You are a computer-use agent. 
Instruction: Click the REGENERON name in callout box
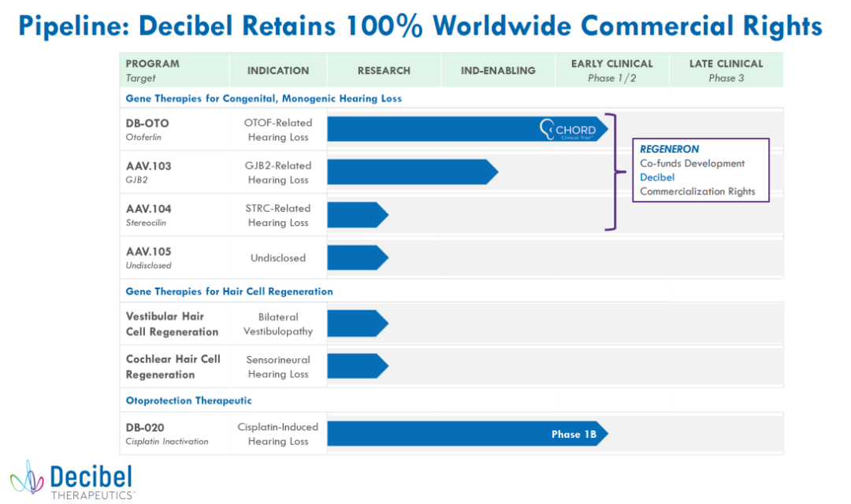click(669, 149)
